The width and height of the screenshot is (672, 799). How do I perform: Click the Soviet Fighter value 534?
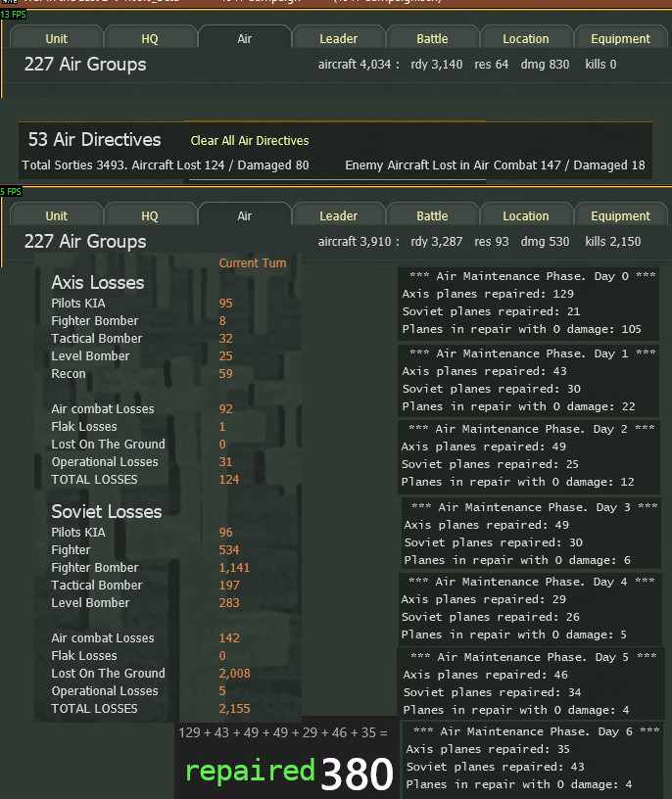coord(229,550)
